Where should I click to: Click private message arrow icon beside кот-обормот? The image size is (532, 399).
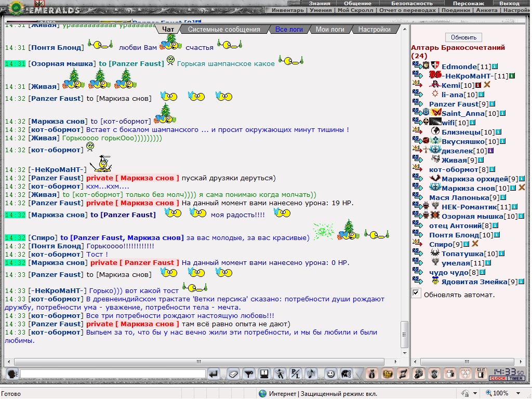click(417, 168)
